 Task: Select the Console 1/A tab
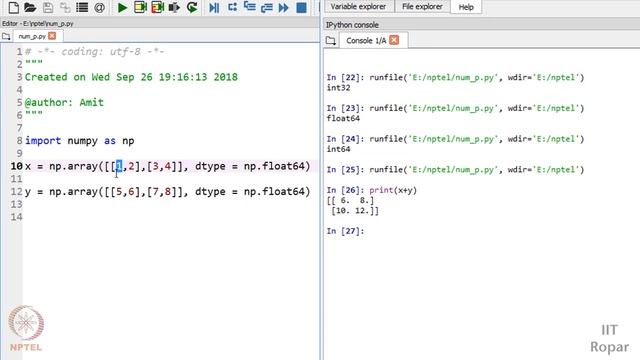[366, 40]
